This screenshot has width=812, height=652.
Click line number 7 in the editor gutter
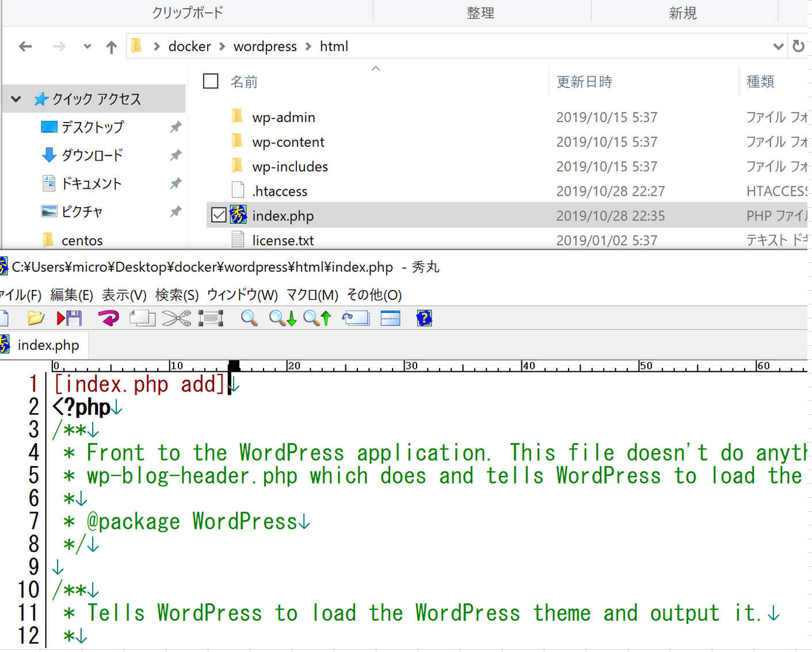[x=33, y=521]
